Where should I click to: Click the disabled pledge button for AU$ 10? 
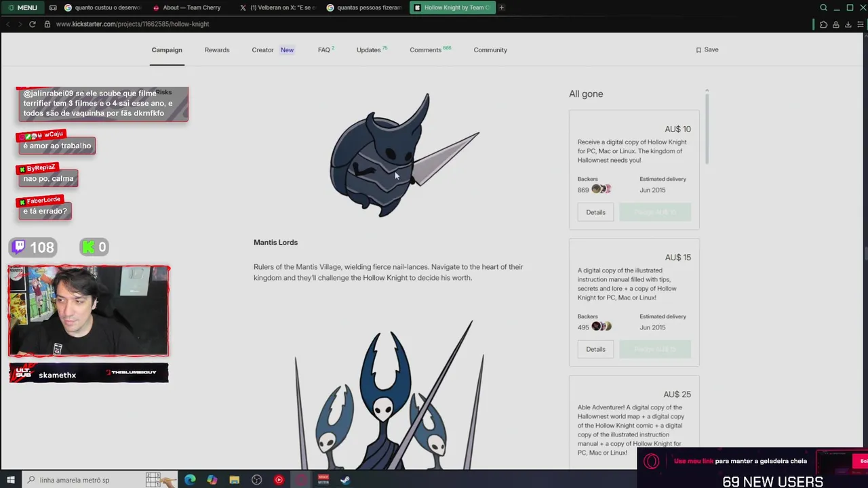point(655,212)
